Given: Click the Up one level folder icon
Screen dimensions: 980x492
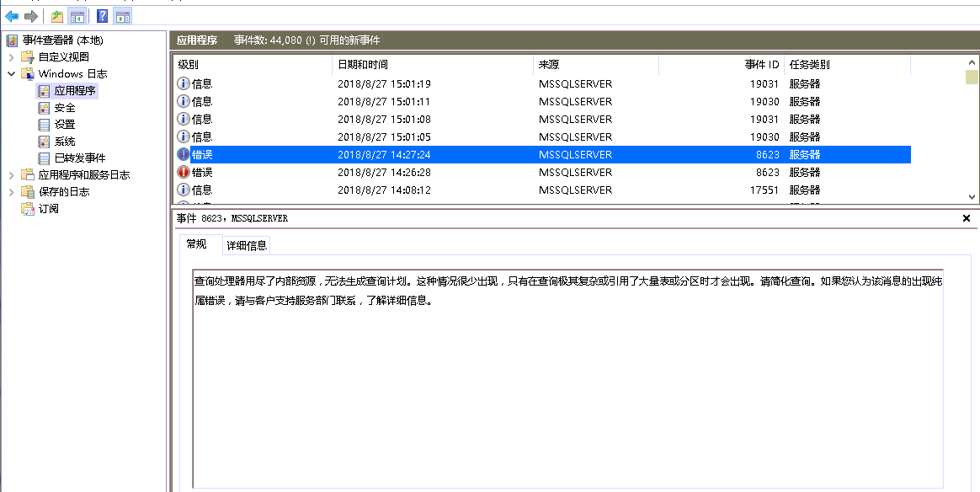Looking at the screenshot, I should (x=57, y=16).
